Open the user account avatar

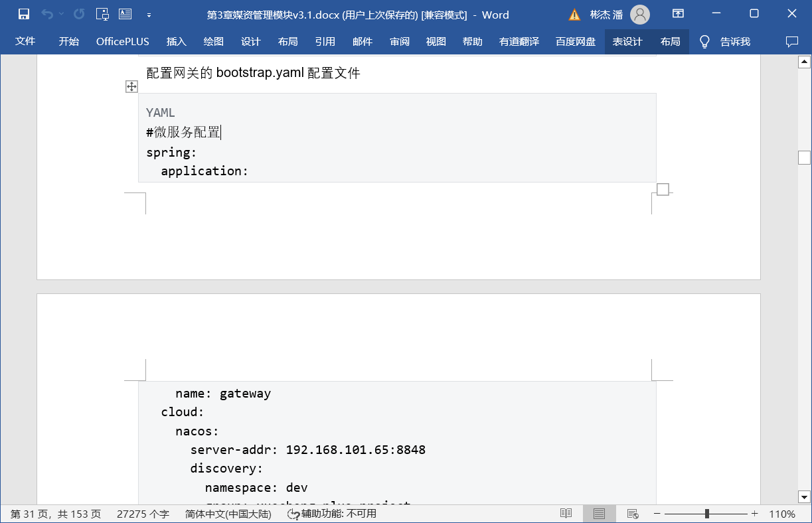[640, 14]
